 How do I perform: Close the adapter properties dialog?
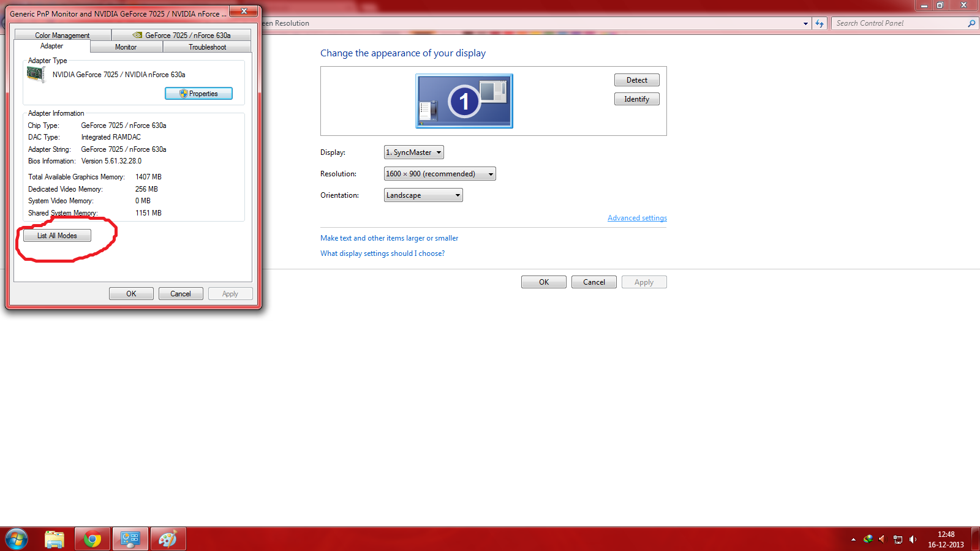244,11
